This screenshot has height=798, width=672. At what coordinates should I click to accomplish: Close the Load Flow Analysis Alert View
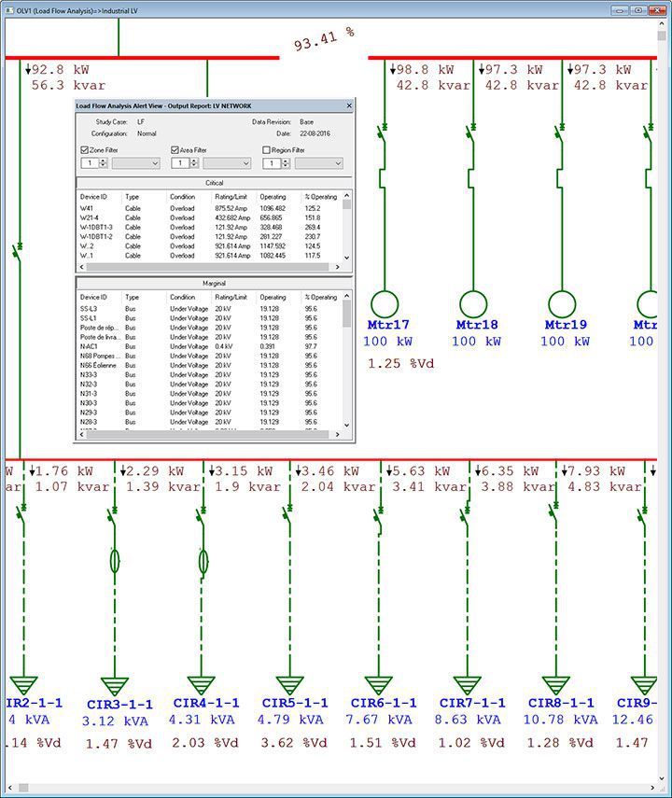348,106
